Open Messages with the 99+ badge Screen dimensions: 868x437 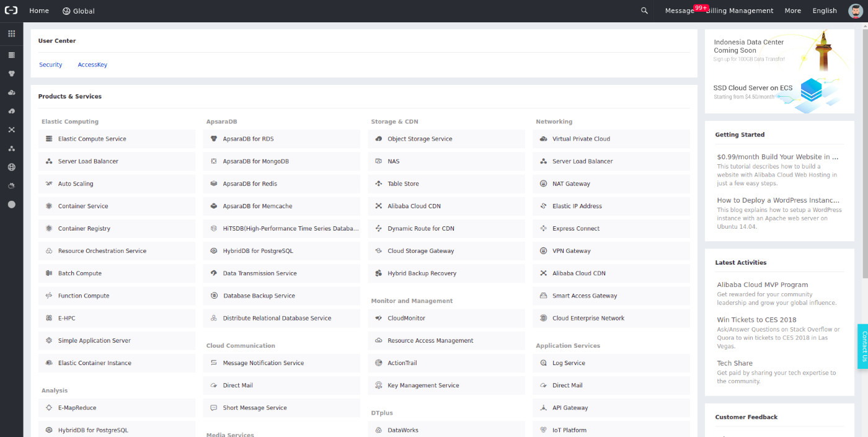pyautogui.click(x=679, y=11)
